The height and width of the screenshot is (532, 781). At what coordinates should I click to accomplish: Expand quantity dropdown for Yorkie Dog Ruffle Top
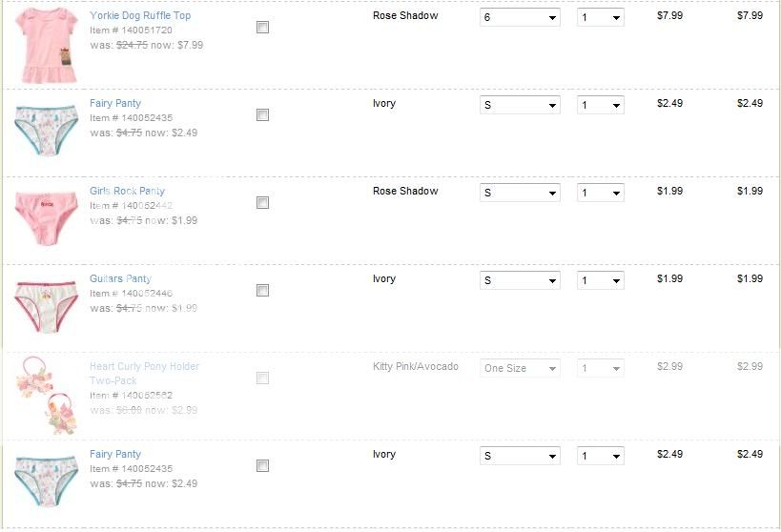(x=601, y=18)
